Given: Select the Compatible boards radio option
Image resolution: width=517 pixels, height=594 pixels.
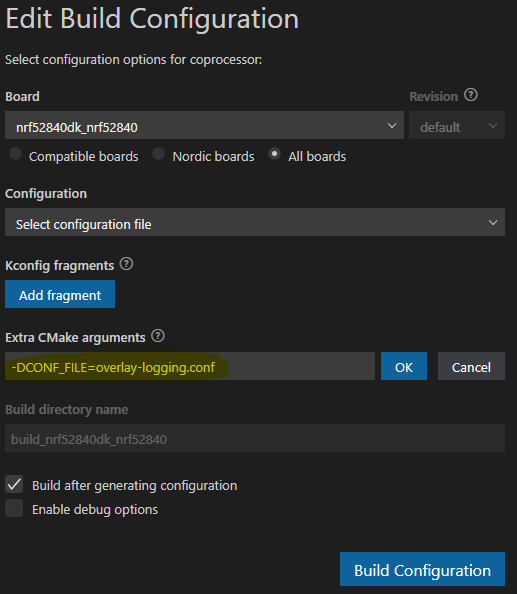Looking at the screenshot, I should coord(16,154).
